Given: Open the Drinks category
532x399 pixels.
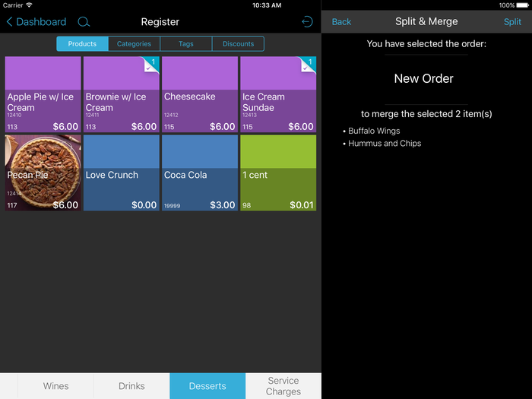Looking at the screenshot, I should pos(131,386).
